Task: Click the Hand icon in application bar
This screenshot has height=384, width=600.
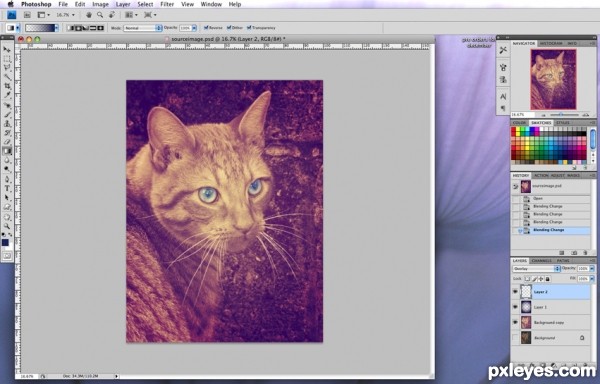Action: point(89,15)
